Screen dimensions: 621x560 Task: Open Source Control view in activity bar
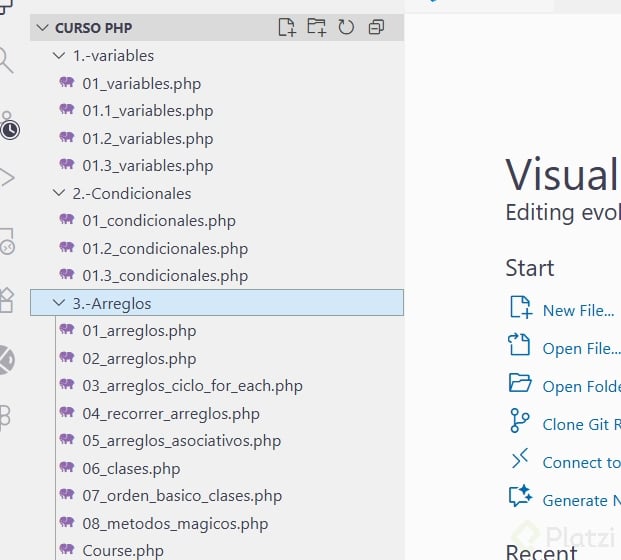point(8,127)
